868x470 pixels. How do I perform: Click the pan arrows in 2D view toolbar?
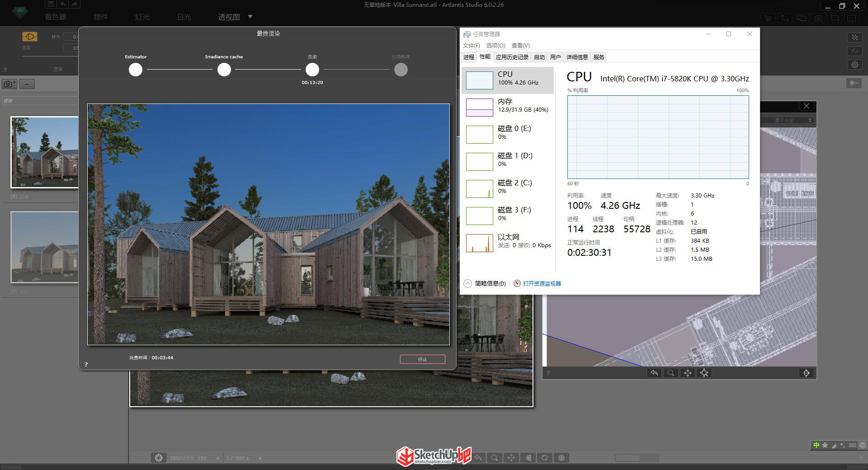pyautogui.click(x=688, y=373)
